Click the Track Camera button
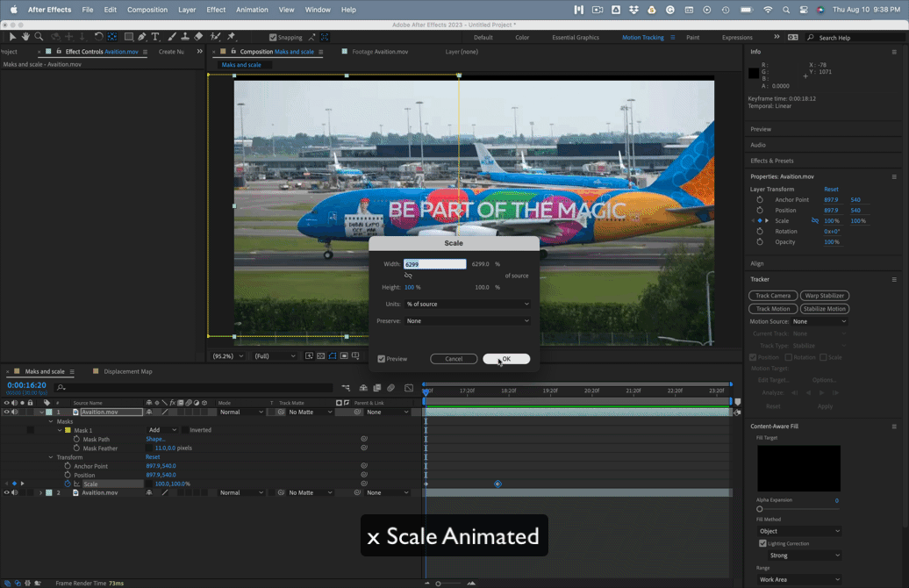 click(x=773, y=296)
